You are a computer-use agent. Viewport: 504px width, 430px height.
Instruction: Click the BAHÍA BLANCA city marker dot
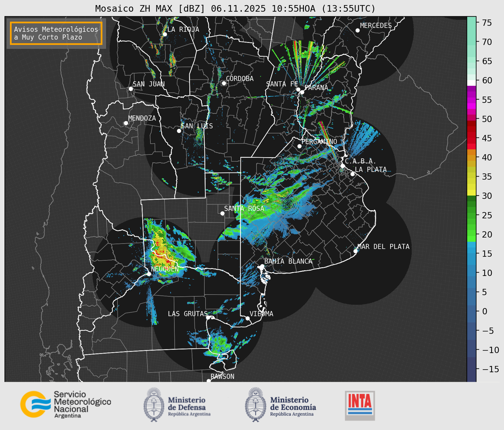pyautogui.click(x=262, y=266)
